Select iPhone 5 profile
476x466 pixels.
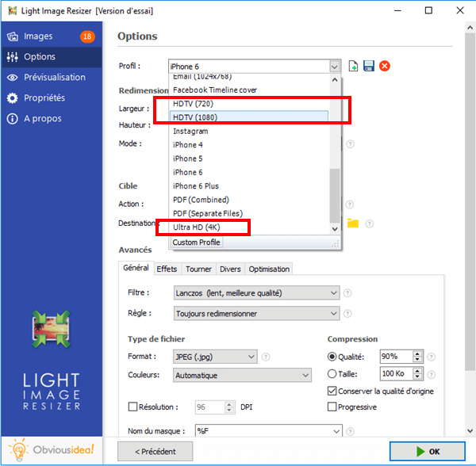pyautogui.click(x=250, y=159)
